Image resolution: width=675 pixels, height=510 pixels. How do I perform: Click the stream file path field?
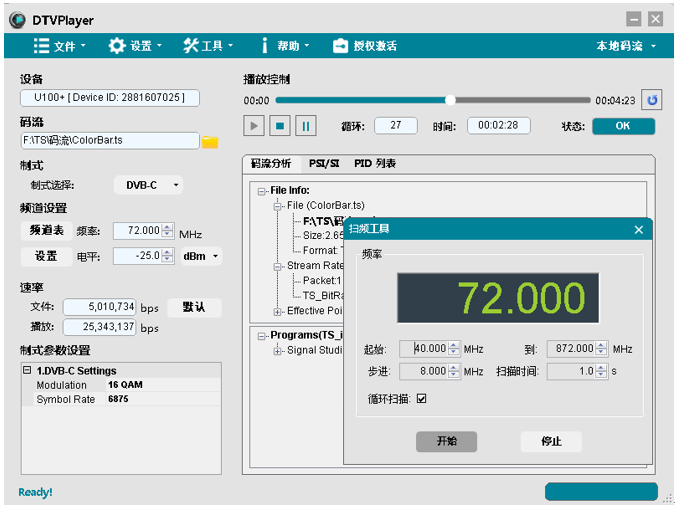click(x=110, y=141)
